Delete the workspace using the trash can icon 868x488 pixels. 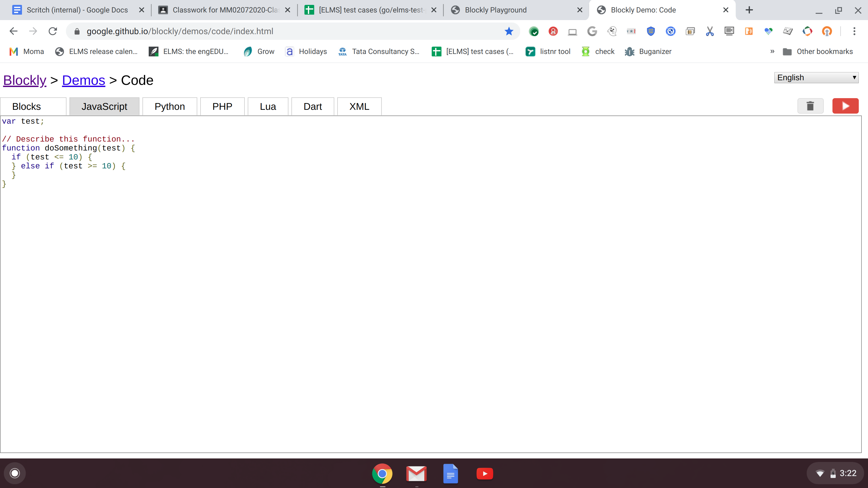810,106
